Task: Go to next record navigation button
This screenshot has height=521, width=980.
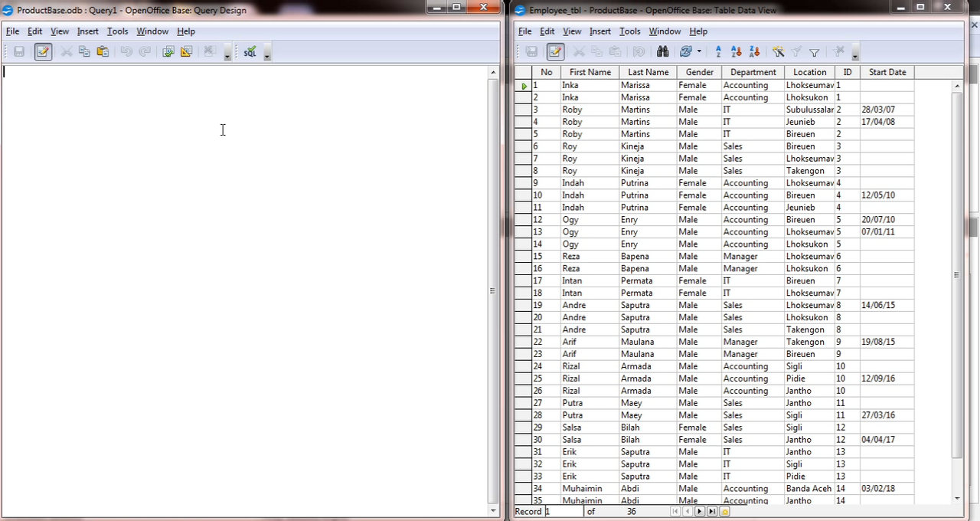Action: (700, 511)
